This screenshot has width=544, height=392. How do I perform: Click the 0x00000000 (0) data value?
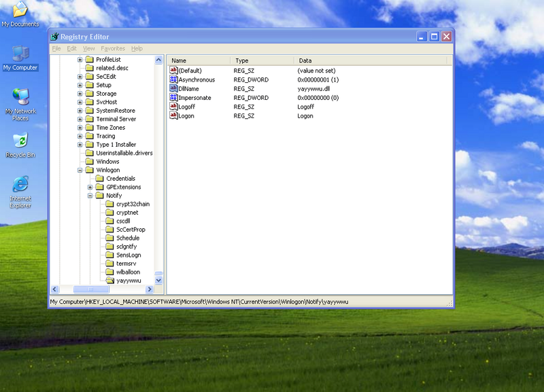click(x=318, y=98)
